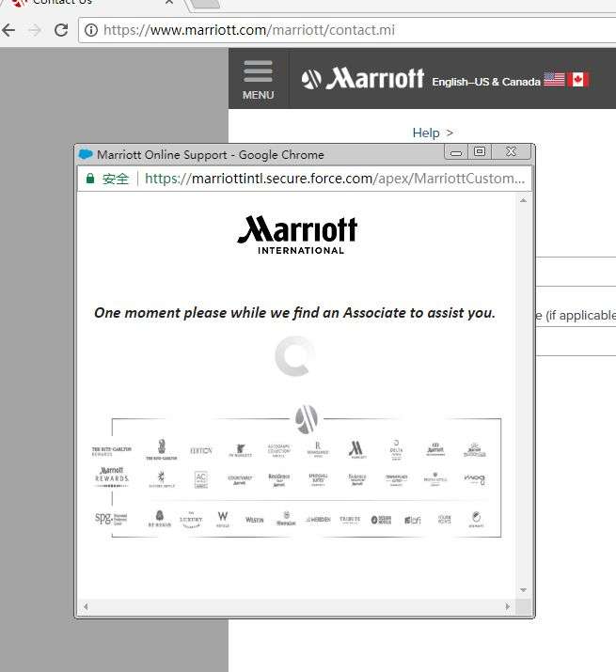616x672 pixels.
Task: Click the TownePlace Suites logo
Action: tap(396, 479)
